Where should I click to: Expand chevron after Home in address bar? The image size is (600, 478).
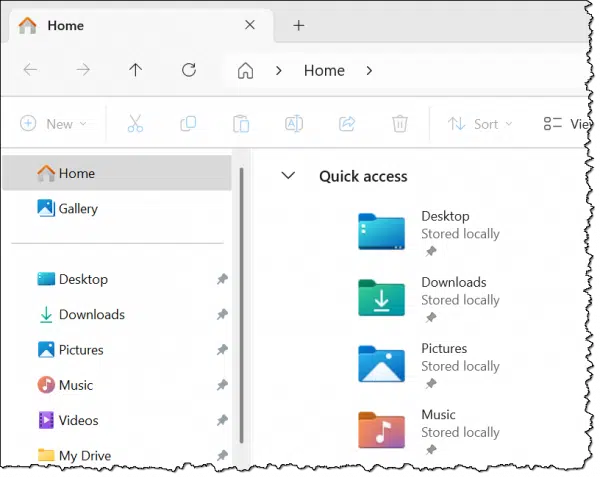pos(369,70)
